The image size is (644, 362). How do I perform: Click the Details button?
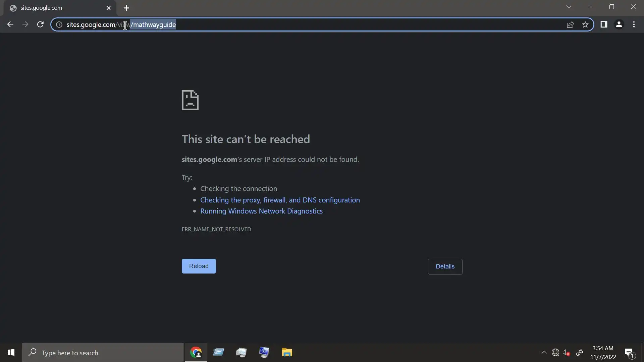pyautogui.click(x=445, y=266)
